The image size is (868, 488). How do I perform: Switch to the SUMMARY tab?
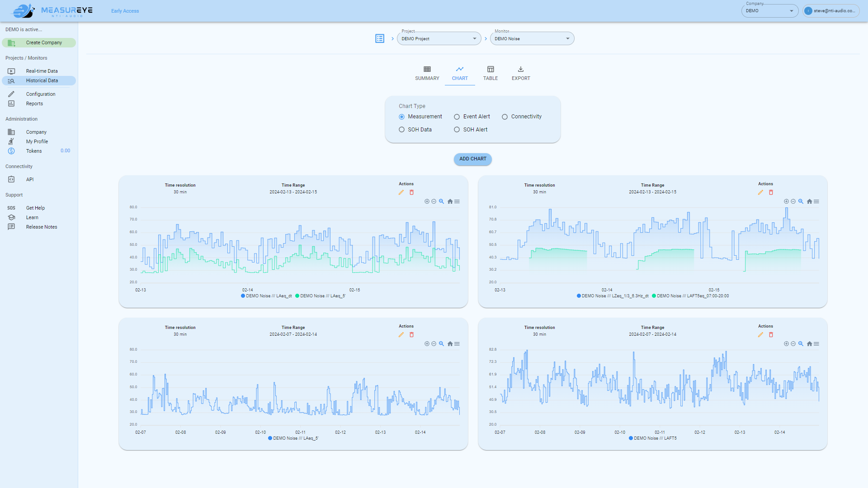click(x=427, y=73)
